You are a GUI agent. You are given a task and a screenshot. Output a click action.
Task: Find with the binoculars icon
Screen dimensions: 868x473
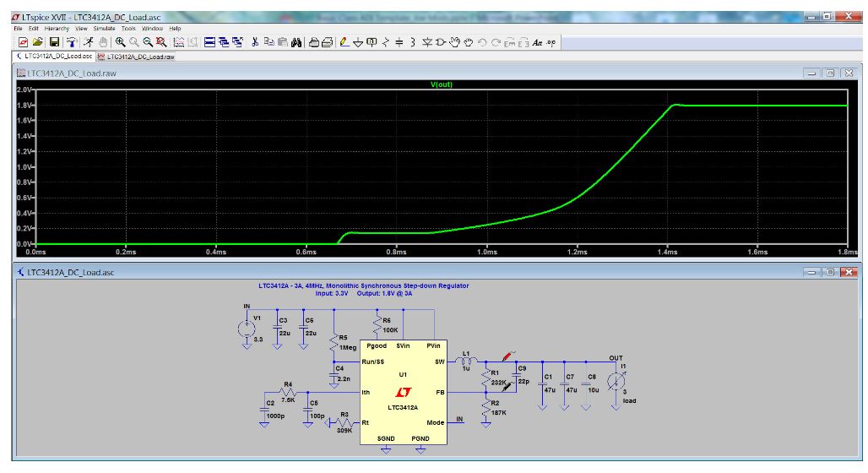pyautogui.click(x=296, y=42)
